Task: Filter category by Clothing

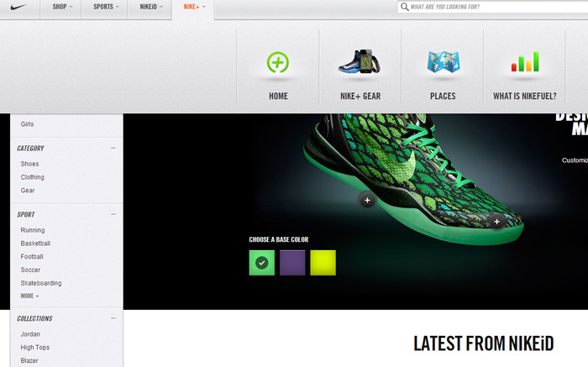Action: 32,177
